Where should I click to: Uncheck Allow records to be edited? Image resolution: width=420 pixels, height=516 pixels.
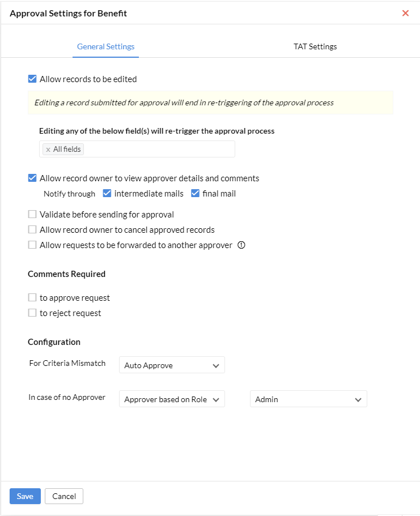click(x=32, y=79)
